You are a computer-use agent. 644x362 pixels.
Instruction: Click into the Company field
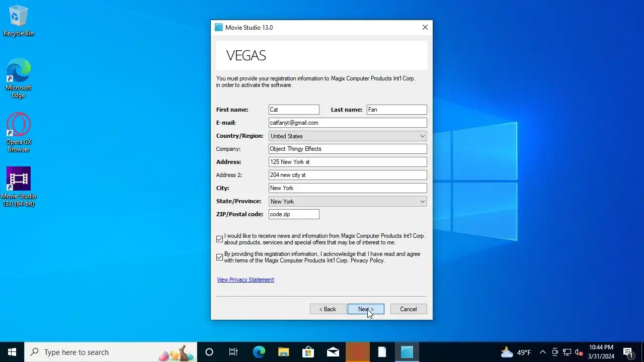pos(348,149)
